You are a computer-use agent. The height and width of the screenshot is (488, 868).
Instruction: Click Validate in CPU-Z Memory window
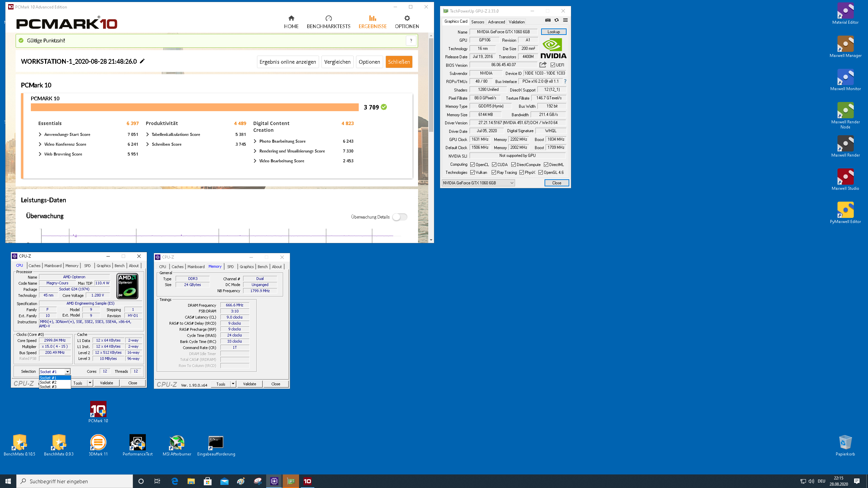click(250, 384)
